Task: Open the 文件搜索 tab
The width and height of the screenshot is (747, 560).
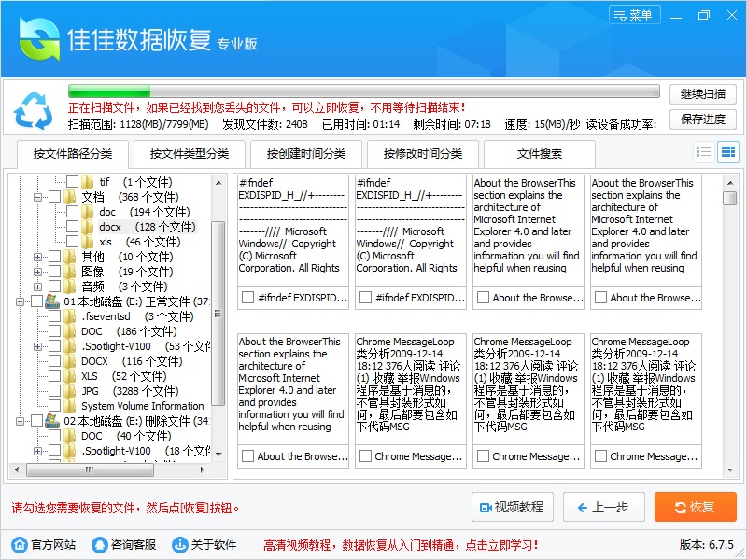Action: point(540,154)
